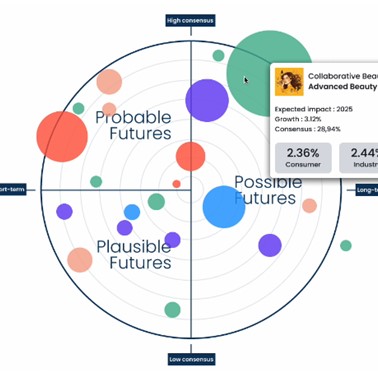Viewport: 378px width, 378px height.
Task: Click the 2.36% Consumer card
Action: 303,158
